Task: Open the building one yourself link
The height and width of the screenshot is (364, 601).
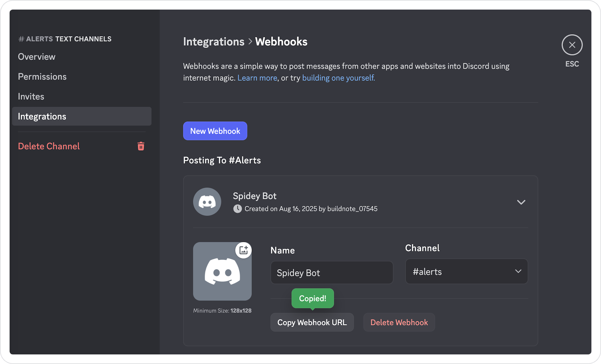Action: pyautogui.click(x=339, y=78)
